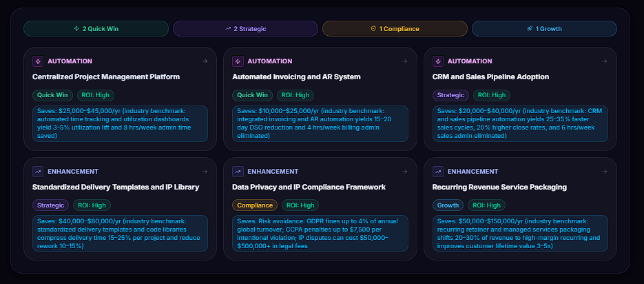
Task: Click automation icon on Automated Invoicing card
Action: point(238,61)
